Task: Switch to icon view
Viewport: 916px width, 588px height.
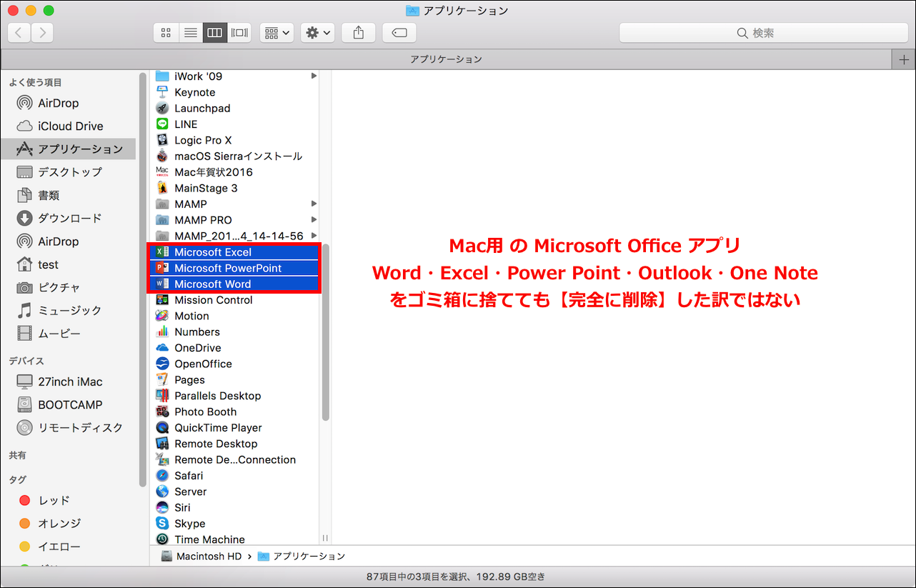Action: pyautogui.click(x=166, y=33)
